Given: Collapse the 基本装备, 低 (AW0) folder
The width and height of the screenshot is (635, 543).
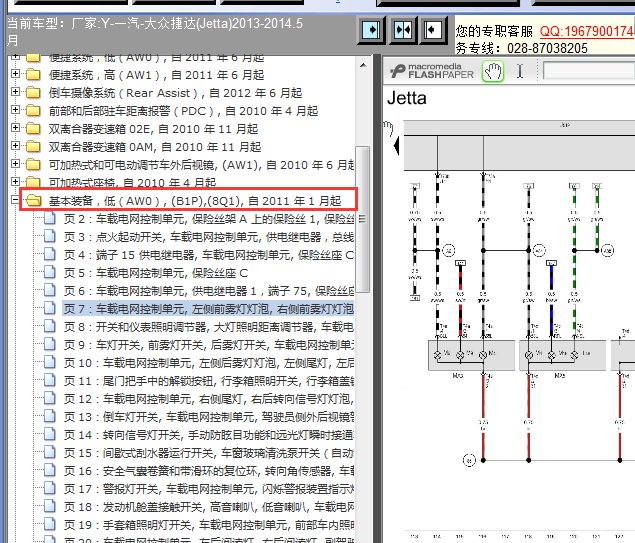Looking at the screenshot, I should 15,200.
